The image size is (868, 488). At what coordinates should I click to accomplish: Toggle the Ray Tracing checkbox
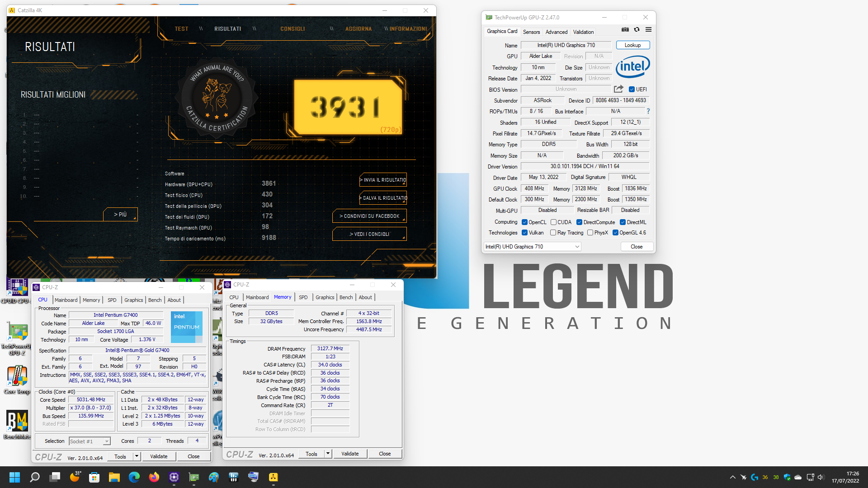pyautogui.click(x=553, y=233)
